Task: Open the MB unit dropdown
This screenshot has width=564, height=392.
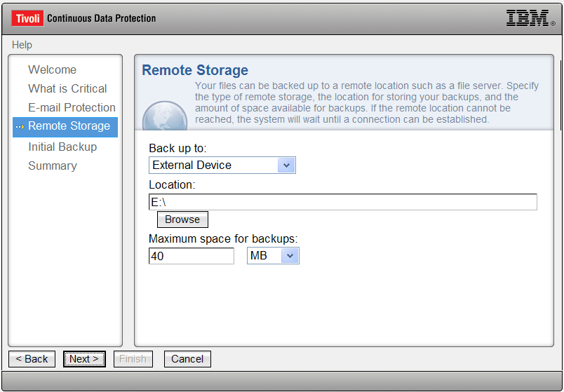Action: 290,256
